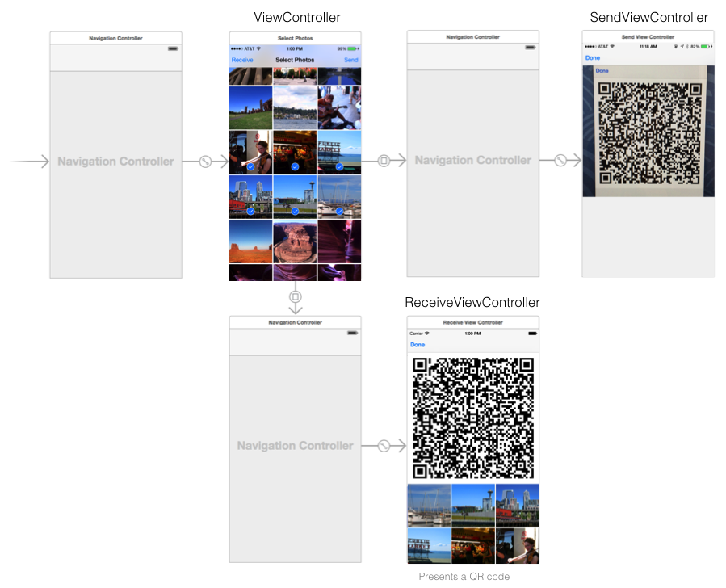
Task: Toggle checkmark on the violinist photo in Select Photos
Action: 250,166
